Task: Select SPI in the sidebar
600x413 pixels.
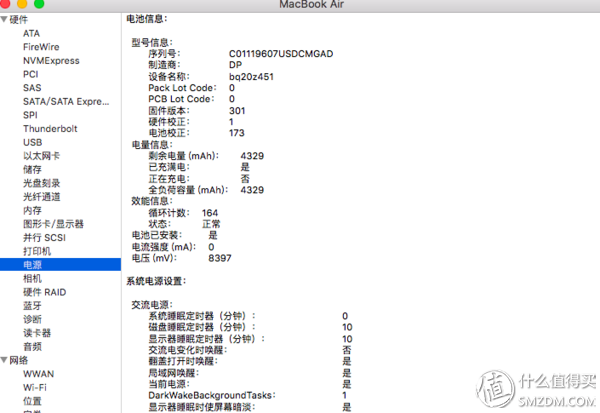Action: (x=30, y=115)
